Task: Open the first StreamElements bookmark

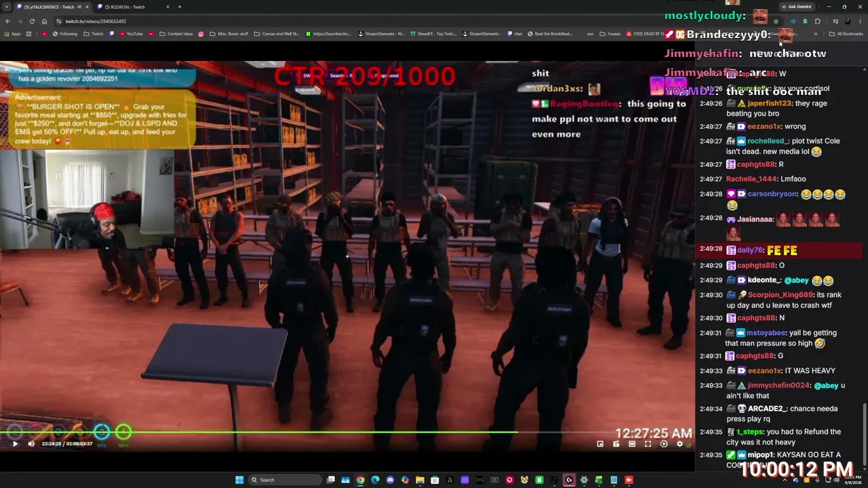Action: point(382,34)
